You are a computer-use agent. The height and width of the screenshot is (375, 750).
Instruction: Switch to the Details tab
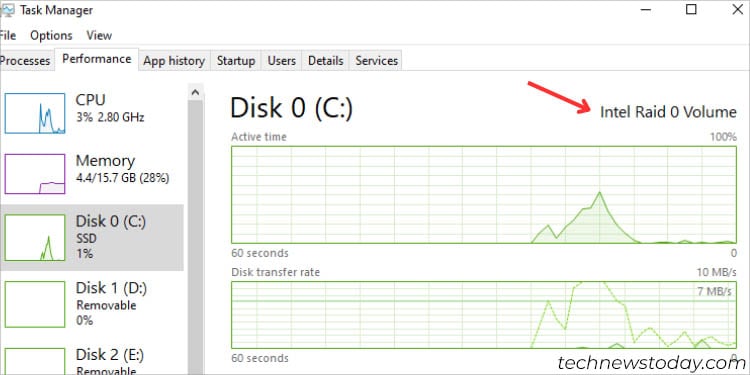point(326,61)
